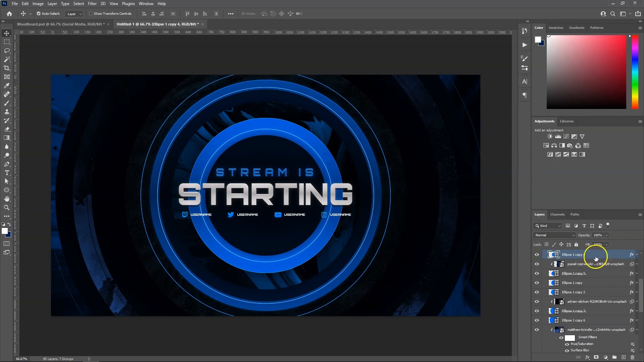Screen dimensions: 644x362
Task: Open the Filter menu
Action: pos(92,4)
